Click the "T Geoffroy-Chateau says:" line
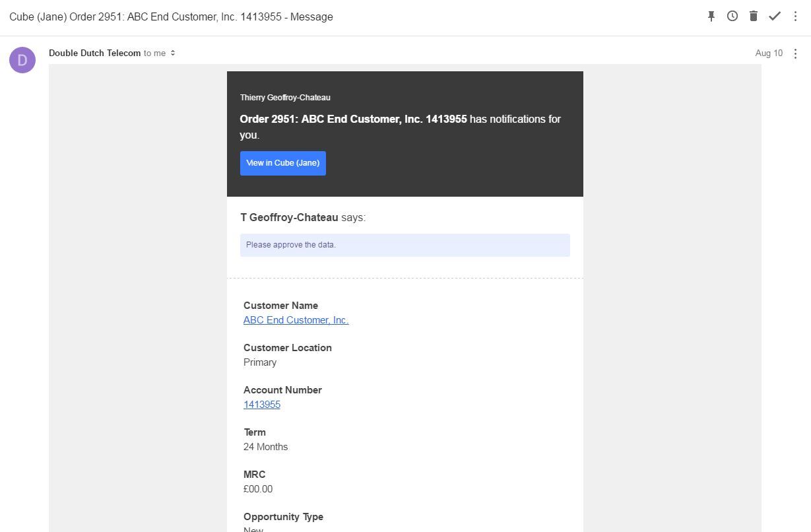Screen dimensions: 811x532 click(303, 218)
